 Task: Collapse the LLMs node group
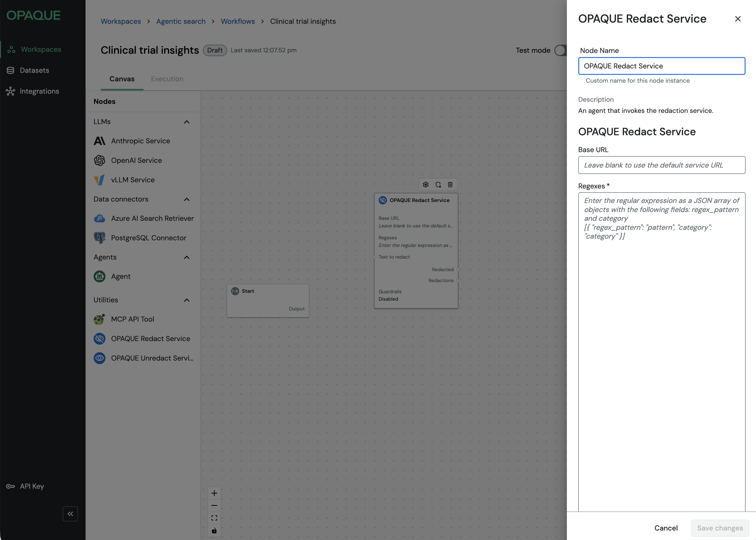187,122
